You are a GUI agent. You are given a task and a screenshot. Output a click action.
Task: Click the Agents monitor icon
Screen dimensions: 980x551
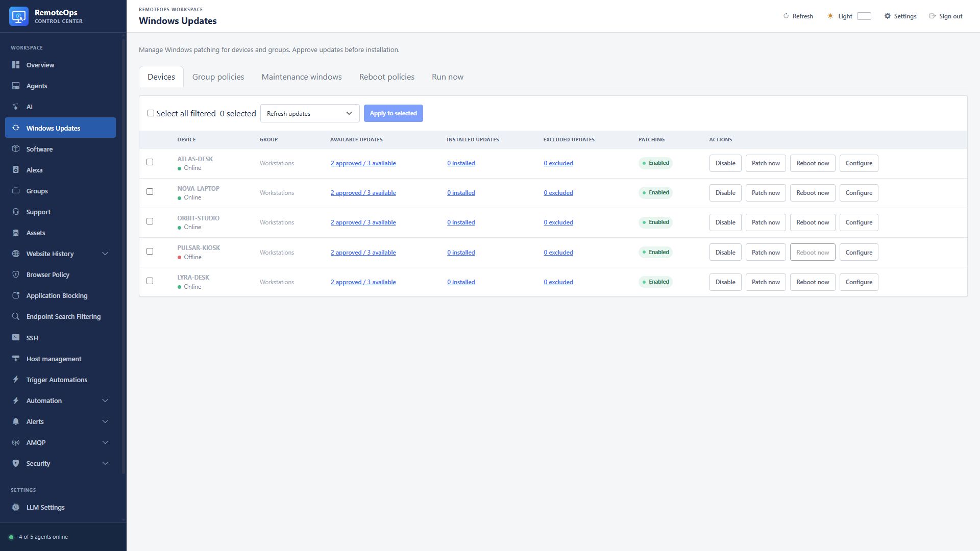tap(16, 86)
